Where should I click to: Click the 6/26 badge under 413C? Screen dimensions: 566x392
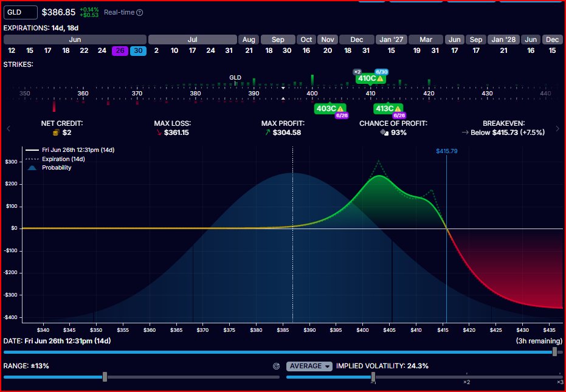click(399, 116)
